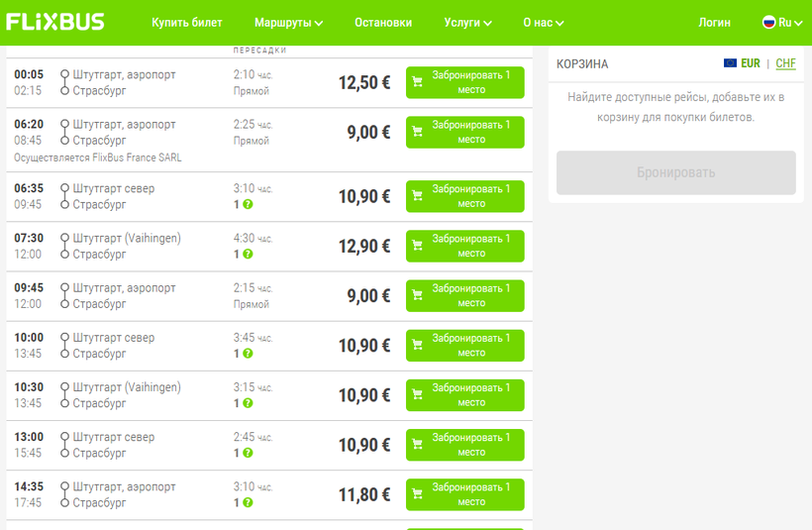Expand the Услуги dropdown menu
Image resolution: width=812 pixels, height=530 pixels.
[x=467, y=22]
